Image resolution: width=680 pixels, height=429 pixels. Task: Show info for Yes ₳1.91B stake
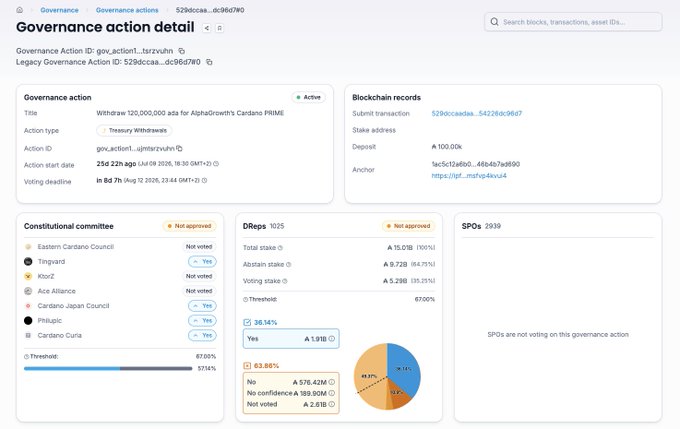pyautogui.click(x=332, y=339)
